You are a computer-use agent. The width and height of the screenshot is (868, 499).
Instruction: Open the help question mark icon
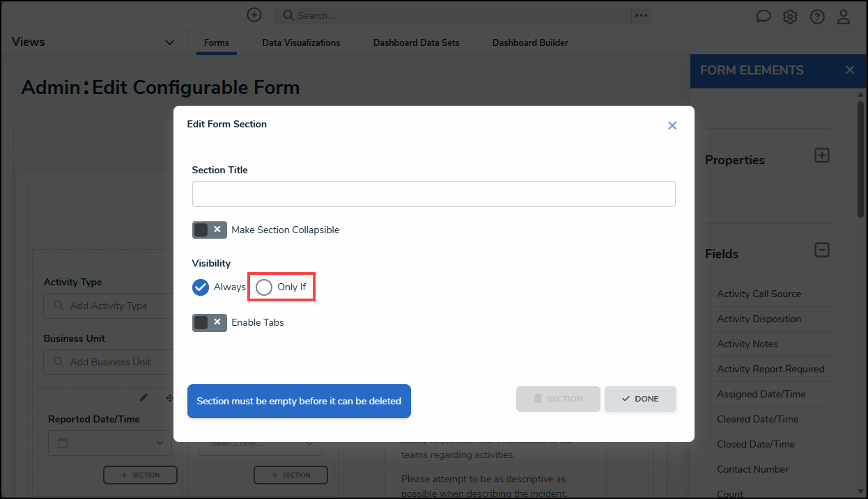817,17
